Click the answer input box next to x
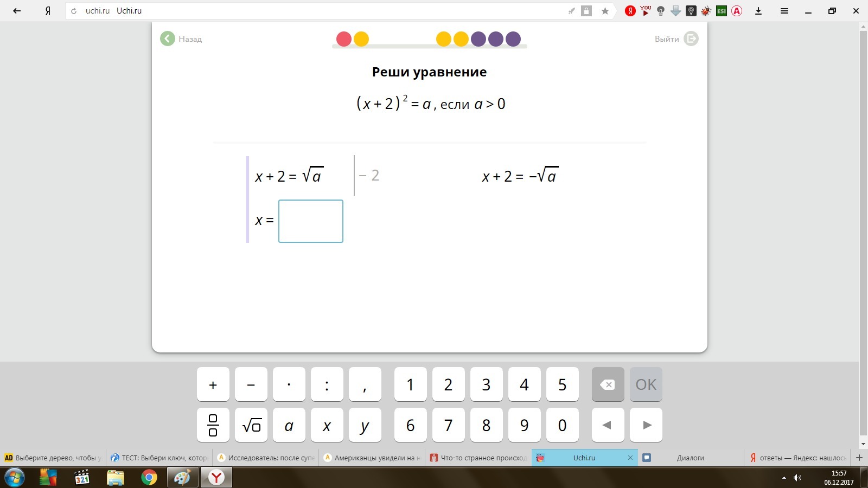 pos(310,221)
